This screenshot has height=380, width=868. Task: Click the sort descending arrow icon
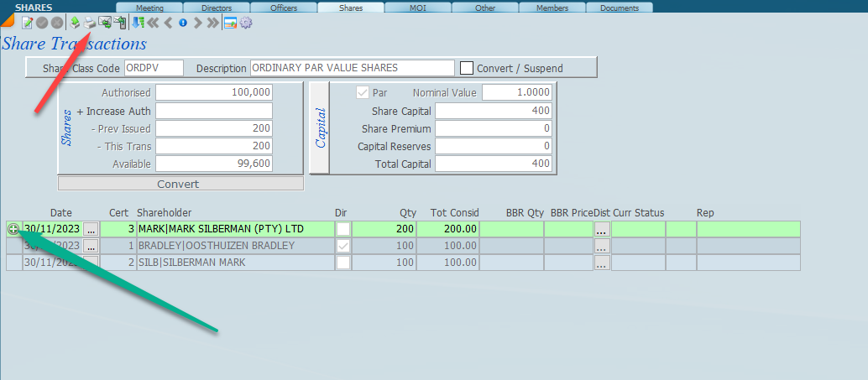coord(138,23)
